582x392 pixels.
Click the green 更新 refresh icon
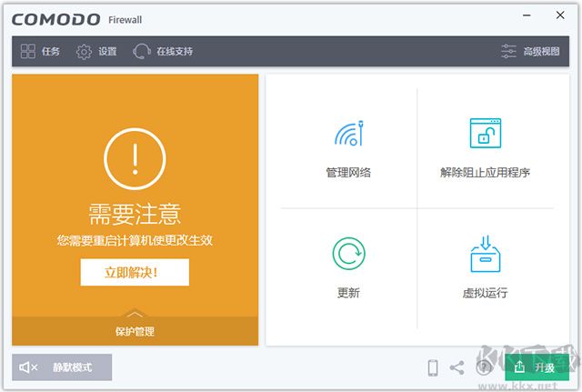(x=349, y=254)
